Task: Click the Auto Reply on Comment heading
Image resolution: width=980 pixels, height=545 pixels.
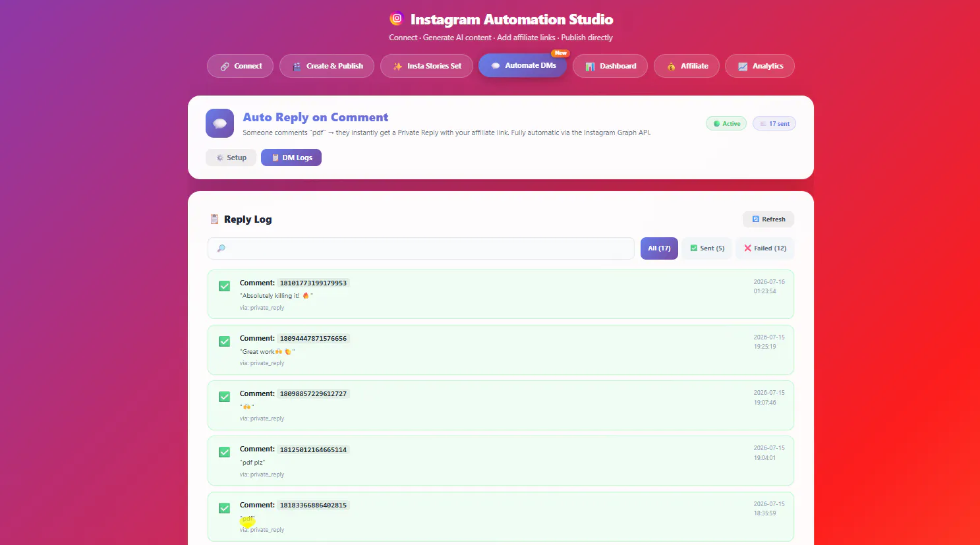Action: pos(316,117)
